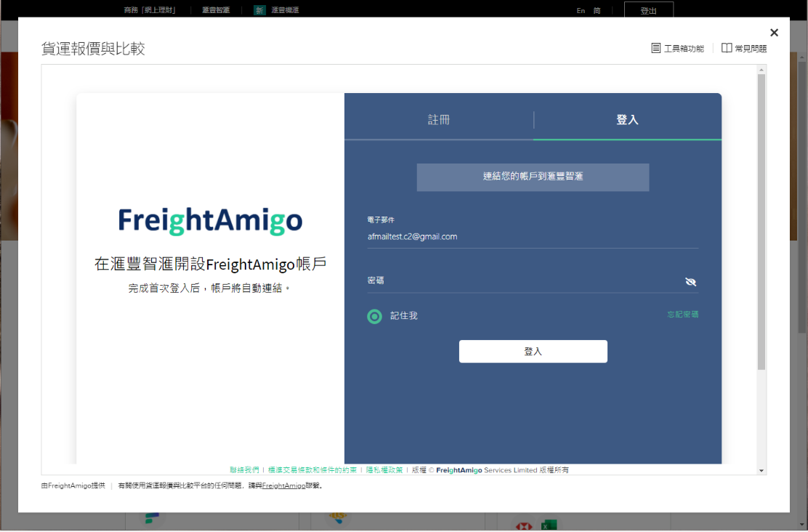This screenshot has width=808, height=532.
Task: Open 商務「網上理財」 menu item
Action: pyautogui.click(x=150, y=9)
